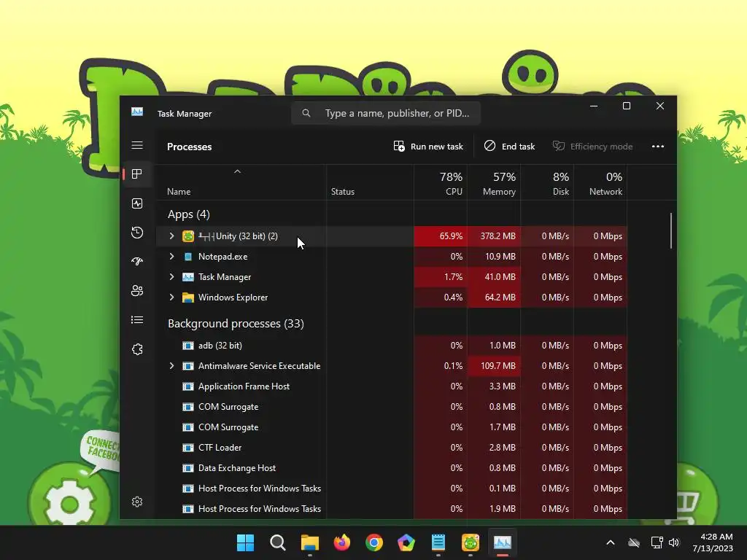The image size is (747, 560).
Task: Click the 378.2 MB memory cell
Action: (x=494, y=236)
